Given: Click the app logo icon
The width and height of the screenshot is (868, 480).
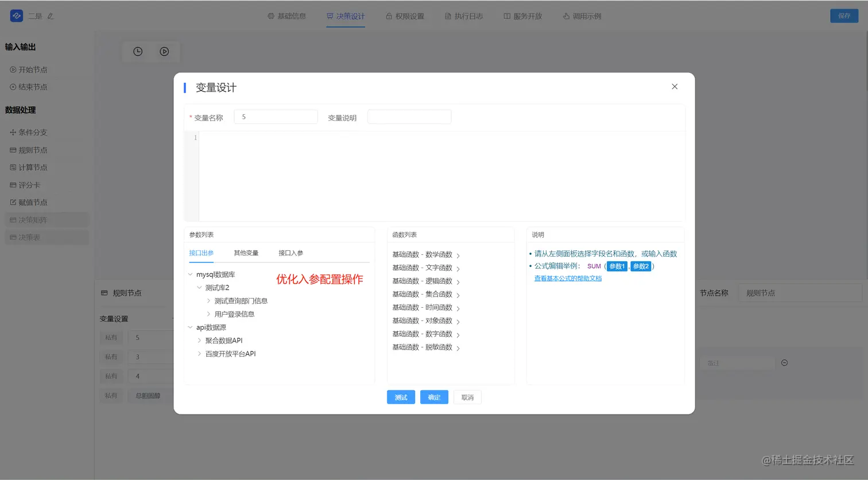Looking at the screenshot, I should [16, 16].
